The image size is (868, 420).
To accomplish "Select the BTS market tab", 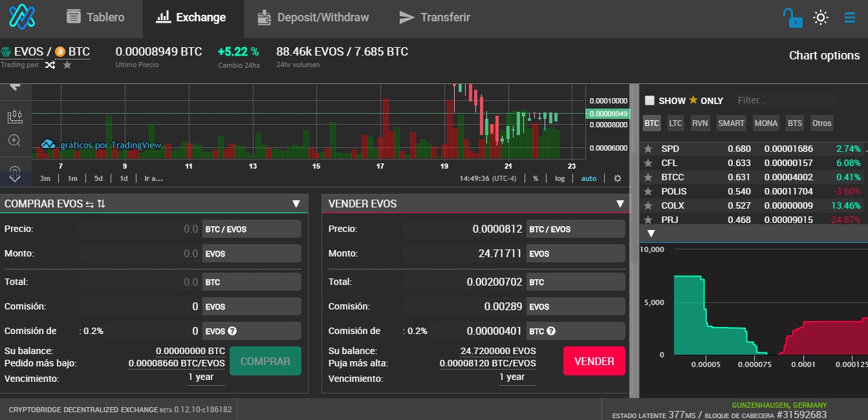I will (x=795, y=123).
